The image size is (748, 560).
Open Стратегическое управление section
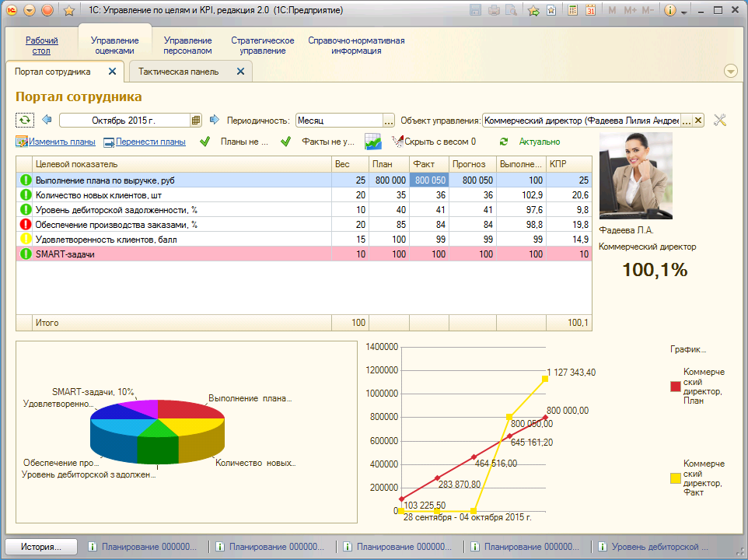pos(262,46)
